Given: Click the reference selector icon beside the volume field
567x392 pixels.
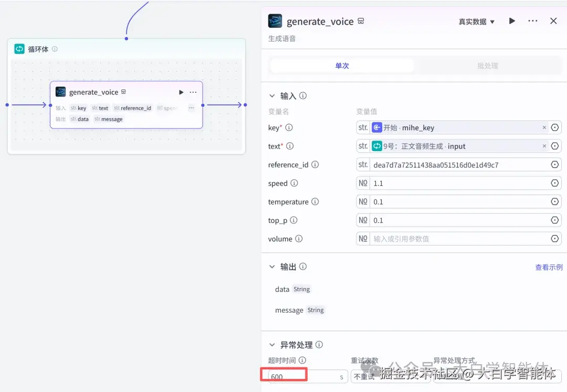Looking at the screenshot, I should tap(555, 238).
